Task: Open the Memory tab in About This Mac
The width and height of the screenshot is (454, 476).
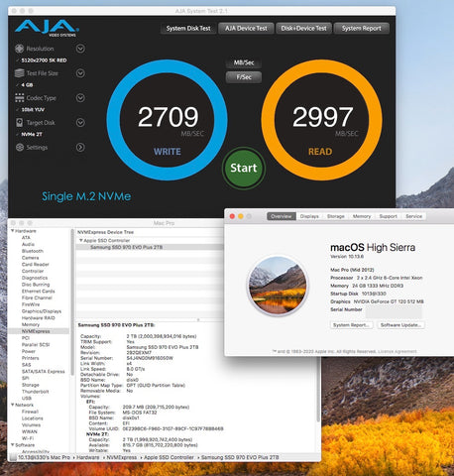Action: [x=362, y=216]
